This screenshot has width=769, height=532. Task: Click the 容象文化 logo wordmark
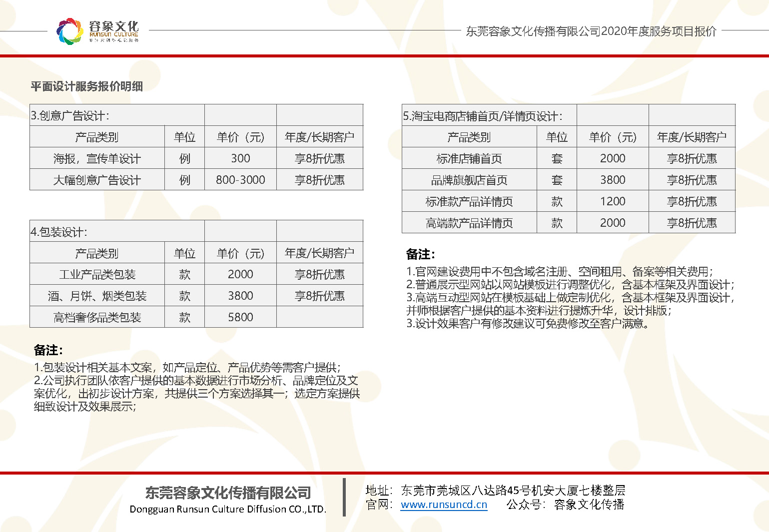(x=113, y=26)
